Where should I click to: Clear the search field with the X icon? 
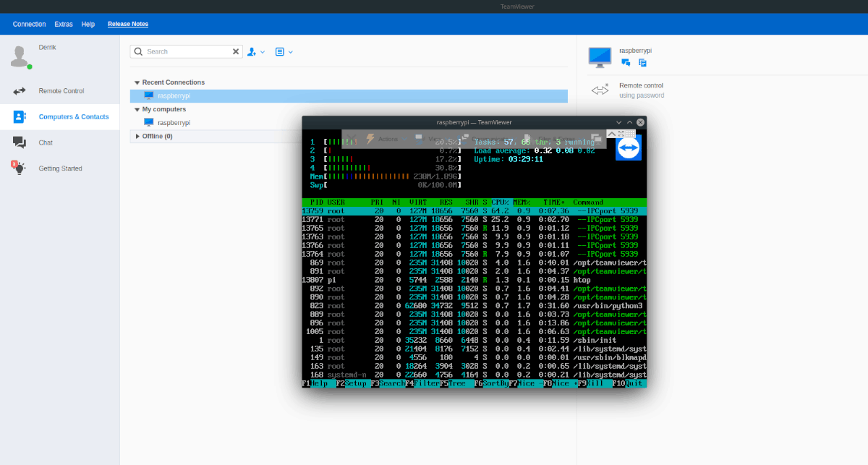click(x=236, y=52)
